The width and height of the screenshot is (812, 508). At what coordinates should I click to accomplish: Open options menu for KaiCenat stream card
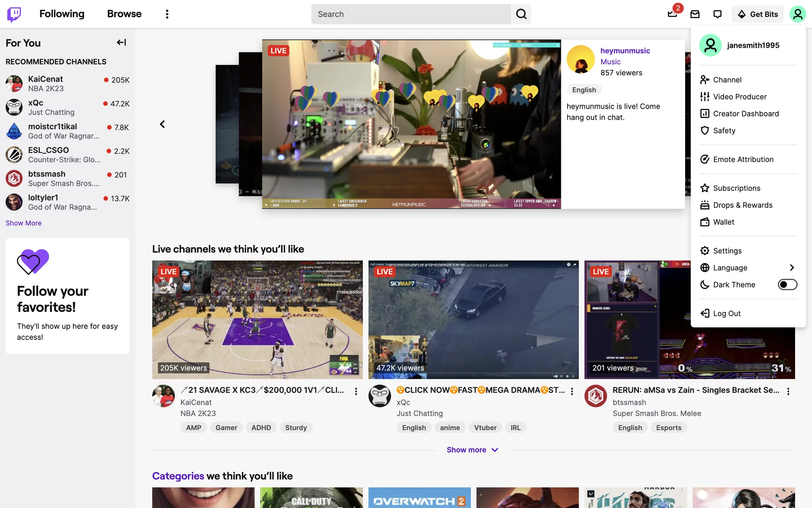pos(356,391)
